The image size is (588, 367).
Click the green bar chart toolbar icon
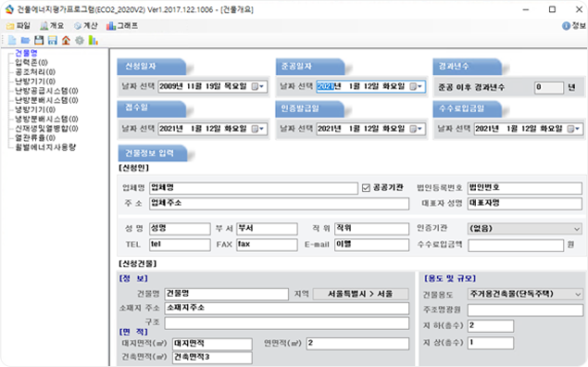[93, 40]
